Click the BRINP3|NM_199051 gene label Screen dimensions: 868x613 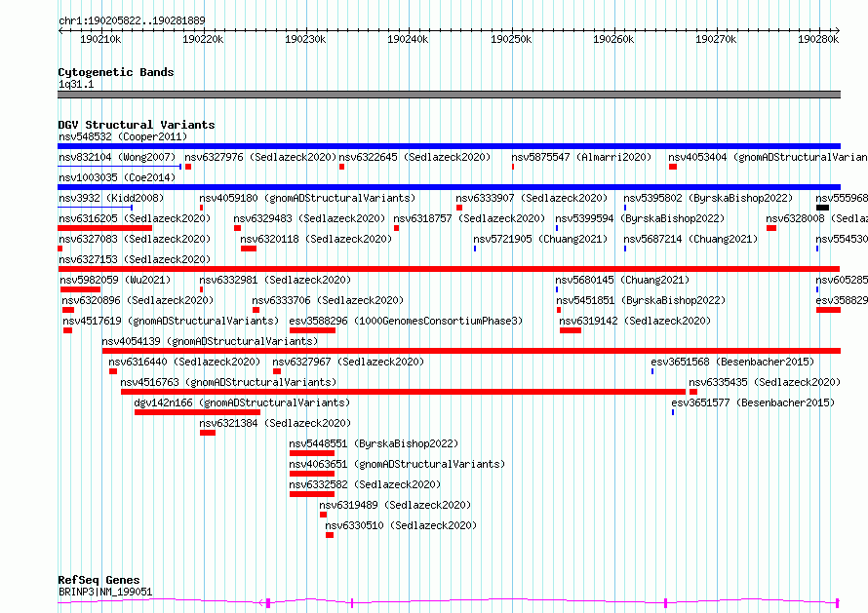click(x=105, y=592)
